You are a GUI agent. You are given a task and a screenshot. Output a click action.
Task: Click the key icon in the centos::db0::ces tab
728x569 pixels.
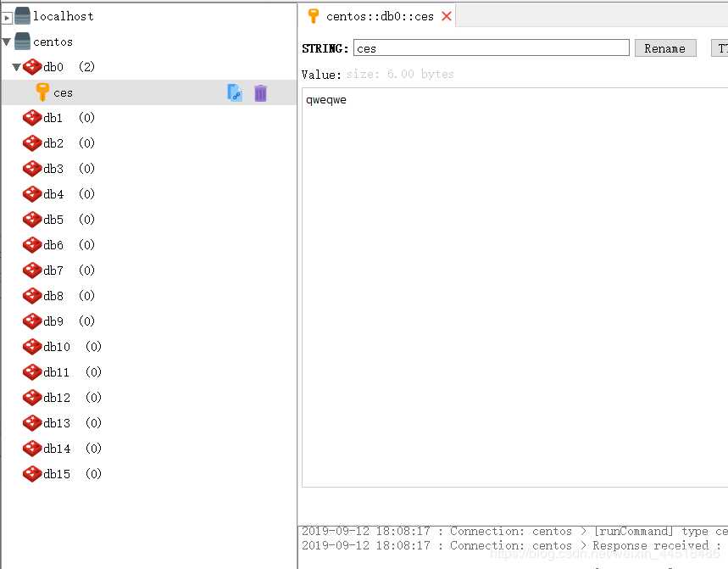[x=314, y=16]
